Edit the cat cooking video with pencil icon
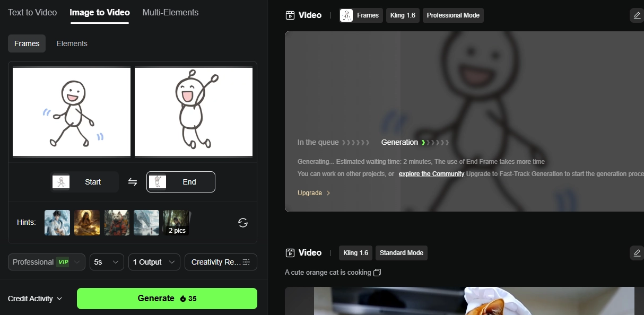The image size is (644, 315). tap(636, 253)
